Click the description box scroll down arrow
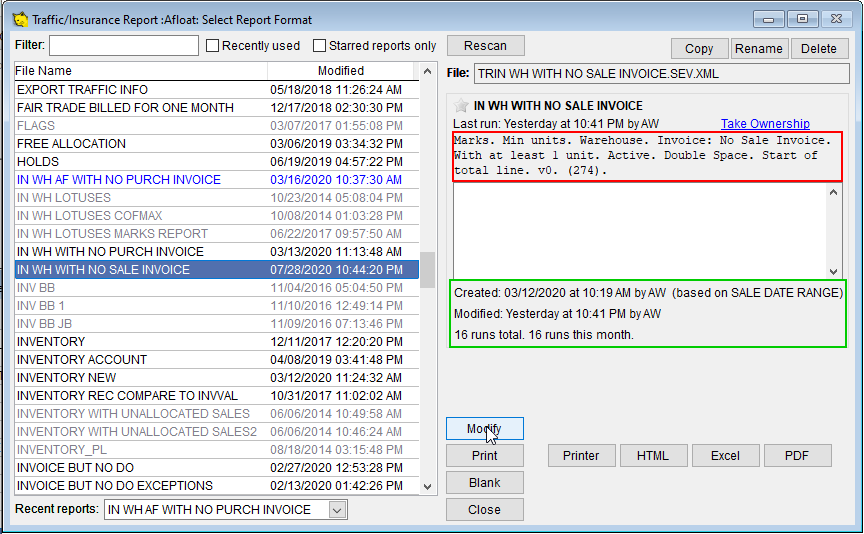Viewport: 864px width, 534px height. click(x=834, y=271)
